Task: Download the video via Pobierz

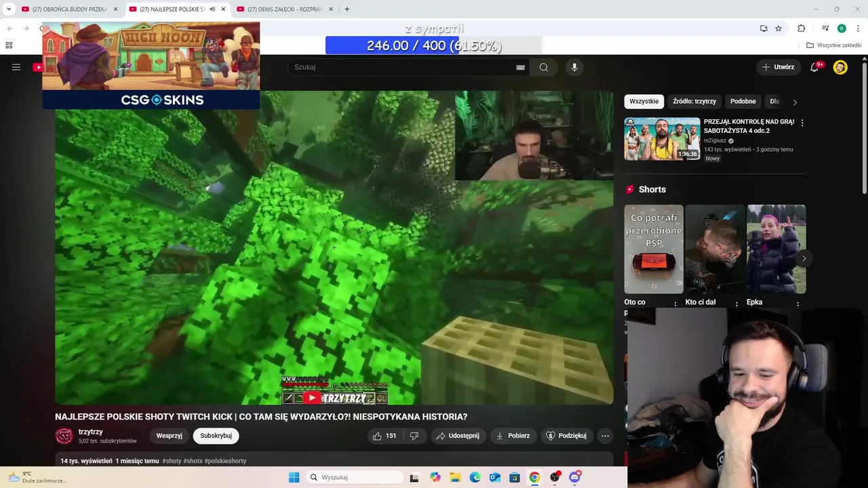Action: pyautogui.click(x=513, y=436)
